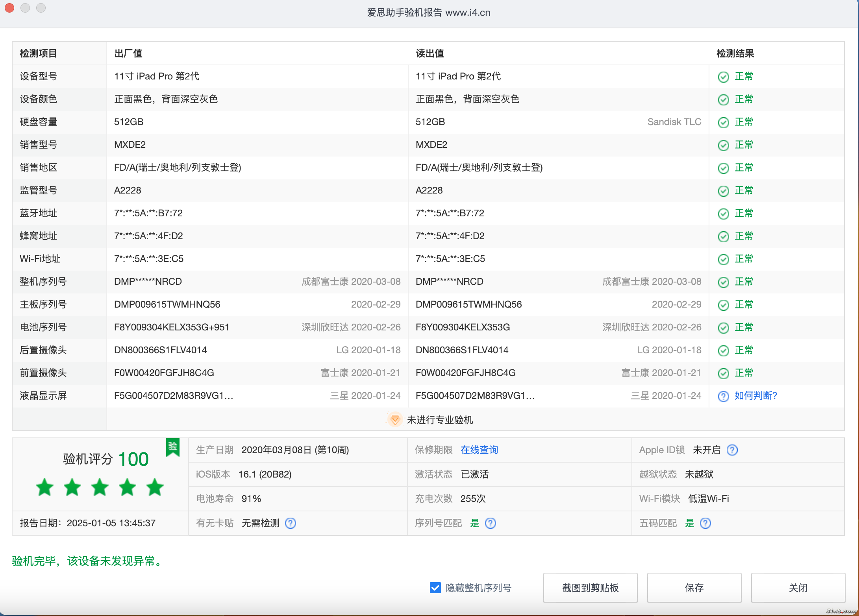Click the orange shield icon near 未进行专业验机

coord(394,420)
